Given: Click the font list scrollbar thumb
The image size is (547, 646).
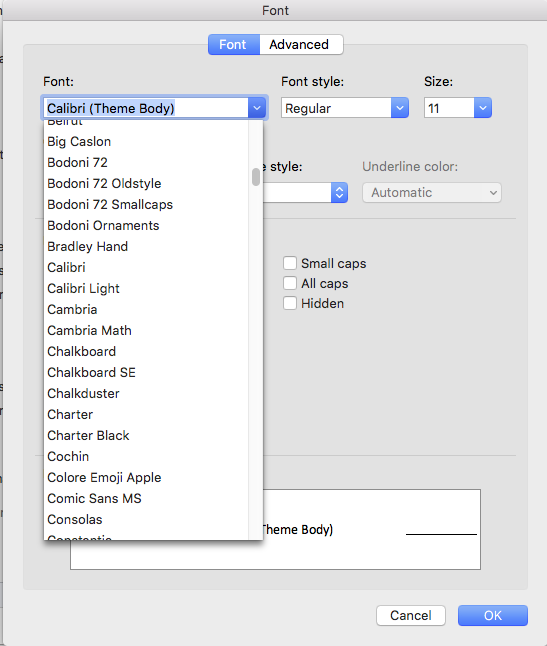Looking at the screenshot, I should [x=256, y=177].
